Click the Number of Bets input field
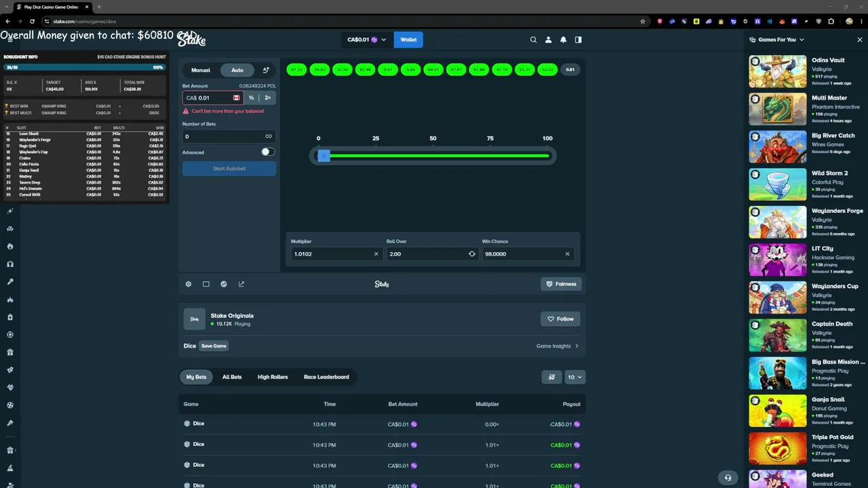The image size is (868, 488). (229, 136)
